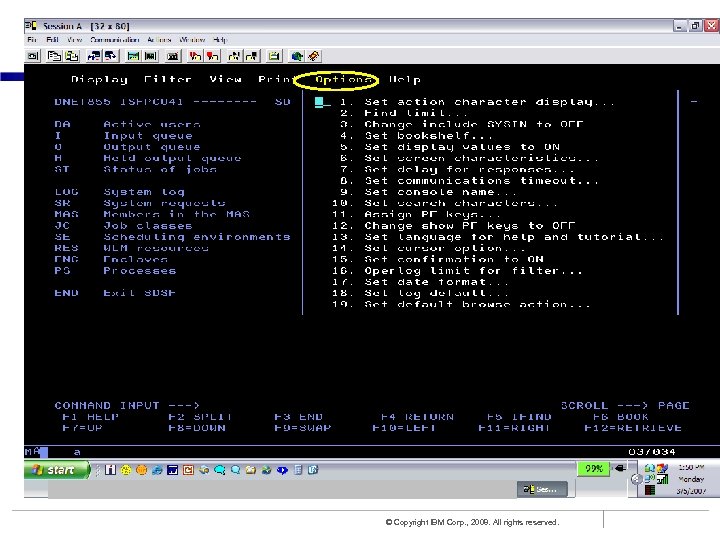Choose option 6 Set screen characteristics
The height and width of the screenshot is (540, 720).
[x=469, y=158]
